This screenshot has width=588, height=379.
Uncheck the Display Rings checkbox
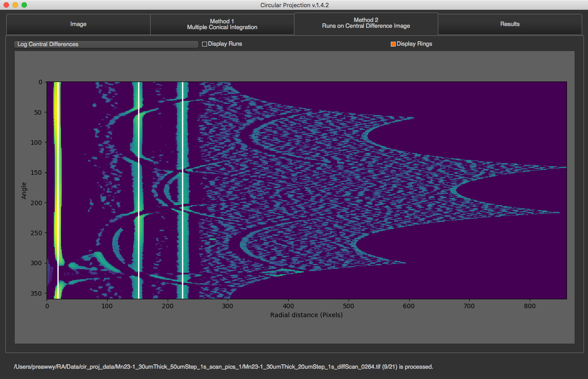[393, 44]
